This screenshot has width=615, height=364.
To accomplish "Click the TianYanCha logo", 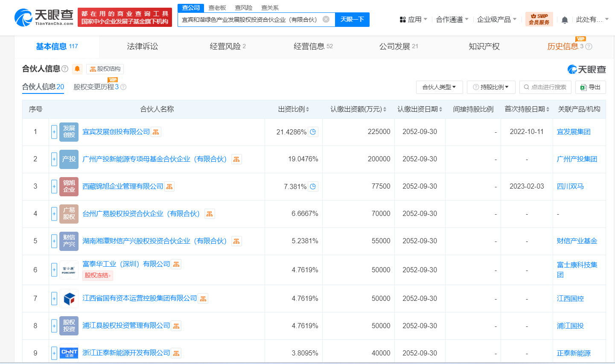I will point(44,17).
